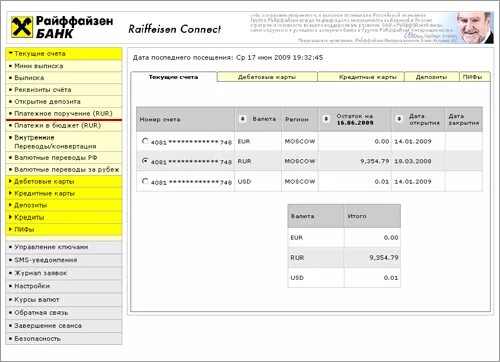Sort table by Валюта column arrows

point(243,119)
